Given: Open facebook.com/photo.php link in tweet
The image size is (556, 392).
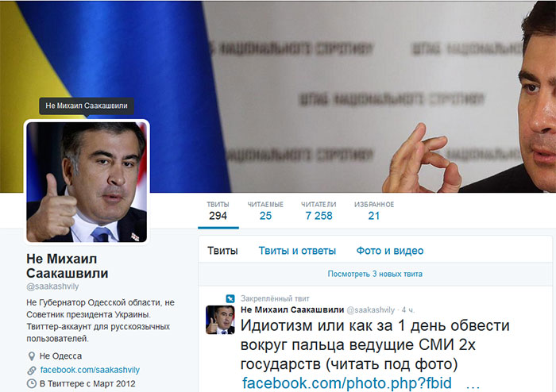Looking at the screenshot, I should point(347,383).
